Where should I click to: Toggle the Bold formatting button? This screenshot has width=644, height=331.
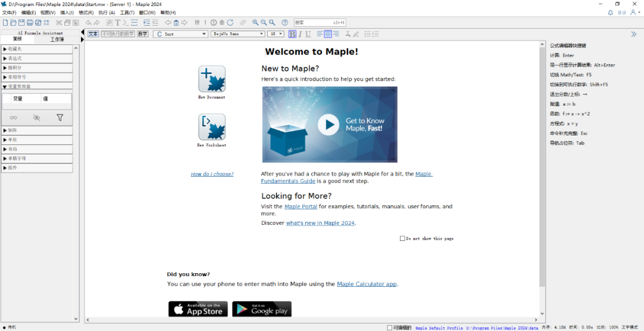(x=292, y=34)
